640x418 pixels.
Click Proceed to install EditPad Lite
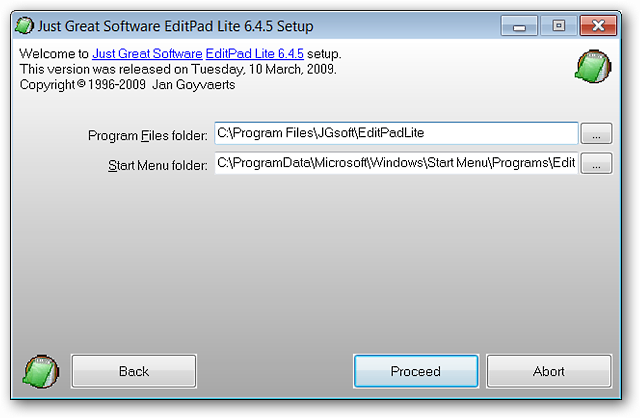pos(416,371)
